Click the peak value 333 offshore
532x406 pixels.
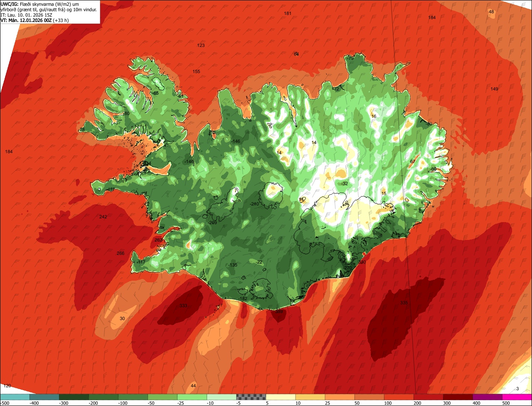(x=183, y=306)
